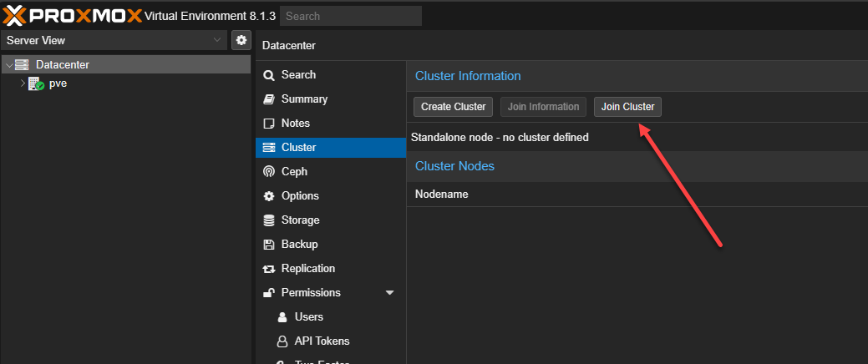Collapse the Permissions submenu arrow
The height and width of the screenshot is (364, 868).
tap(389, 293)
